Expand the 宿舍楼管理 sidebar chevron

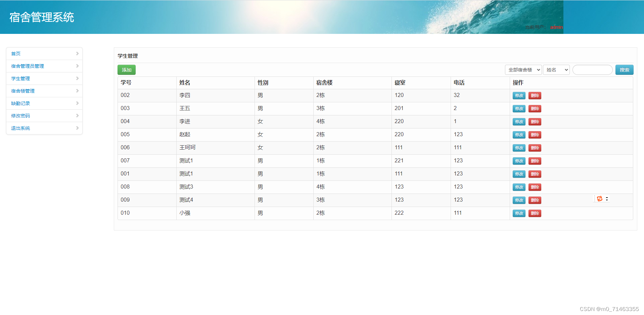click(78, 91)
